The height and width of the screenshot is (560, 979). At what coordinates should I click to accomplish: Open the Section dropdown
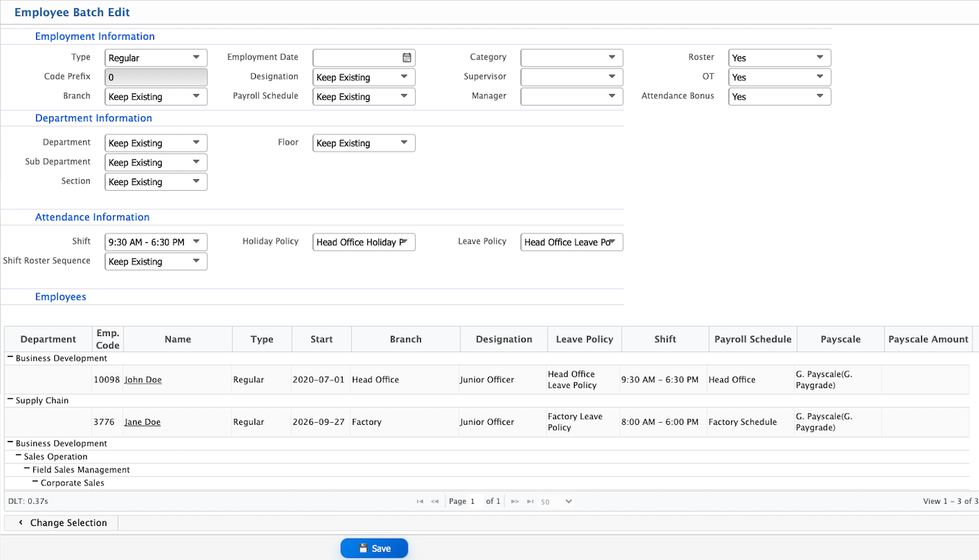[x=156, y=182]
